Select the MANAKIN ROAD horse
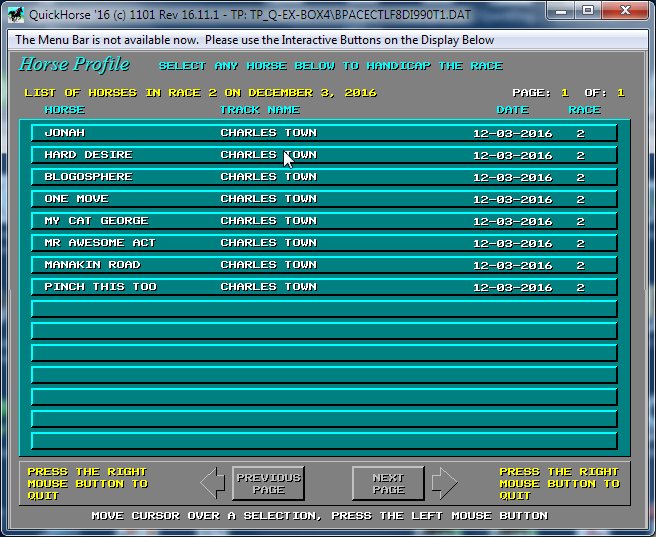Screen dimensions: 656x537 pyautogui.click(x=324, y=265)
